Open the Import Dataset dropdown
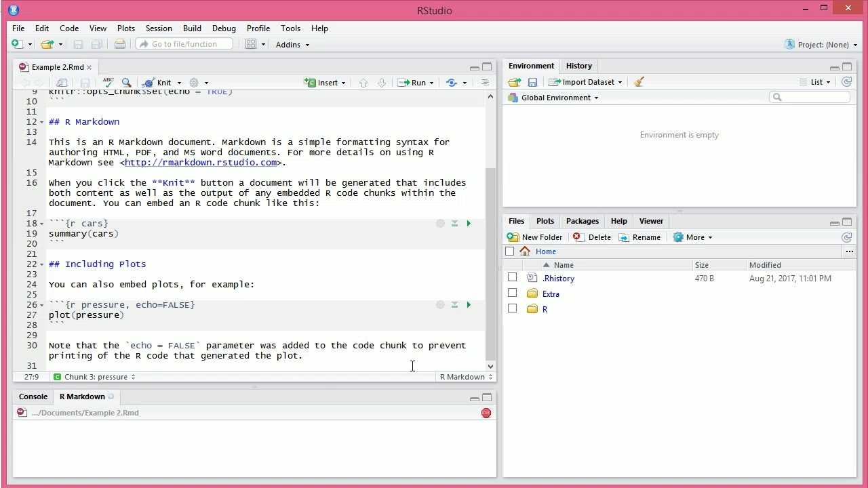 [585, 82]
